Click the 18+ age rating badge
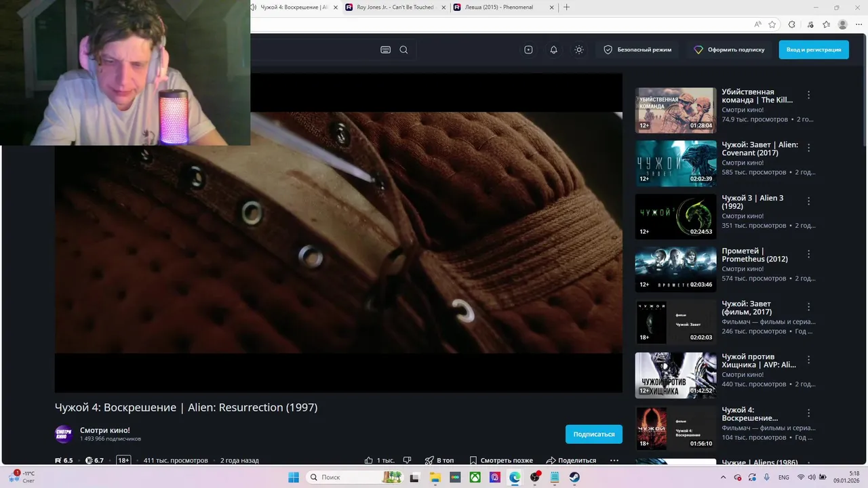 pos(123,460)
